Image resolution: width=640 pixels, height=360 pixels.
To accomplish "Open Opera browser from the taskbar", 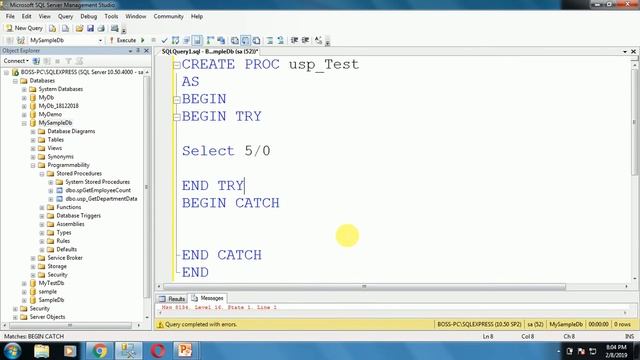I will coord(157,351).
